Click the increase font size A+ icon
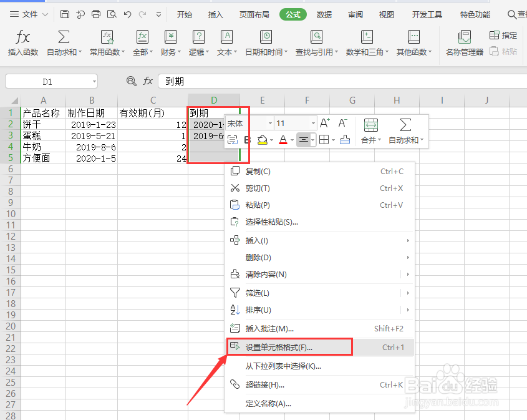The image size is (527, 420). [325, 123]
